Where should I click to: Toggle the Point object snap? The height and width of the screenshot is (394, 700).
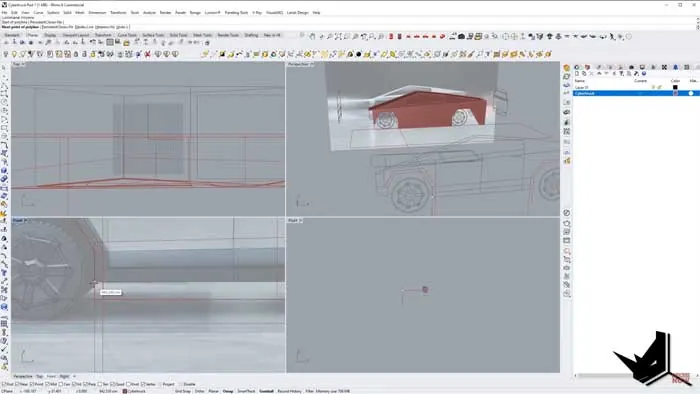(x=37, y=384)
